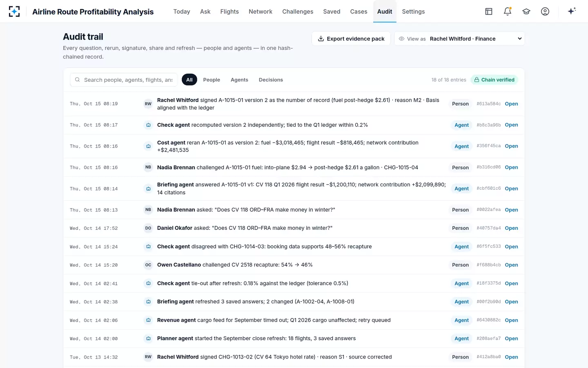
Task: Click the RW avatar on the 08:19 entry
Action: 148,104
